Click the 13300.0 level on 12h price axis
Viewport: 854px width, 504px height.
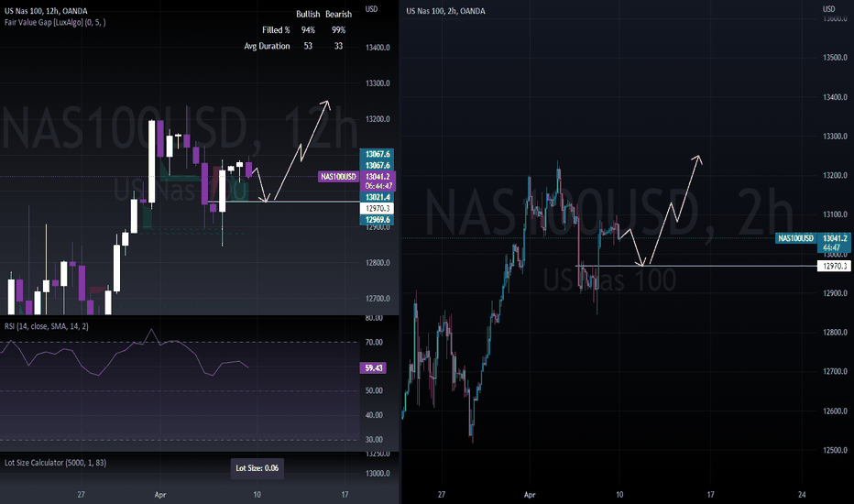pos(378,83)
